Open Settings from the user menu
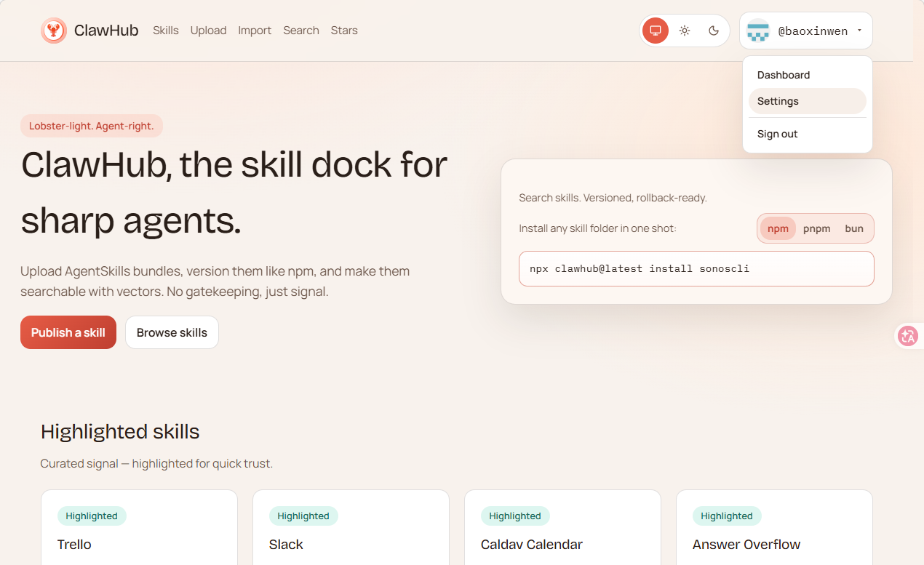Image resolution: width=924 pixels, height=565 pixels. pos(778,101)
